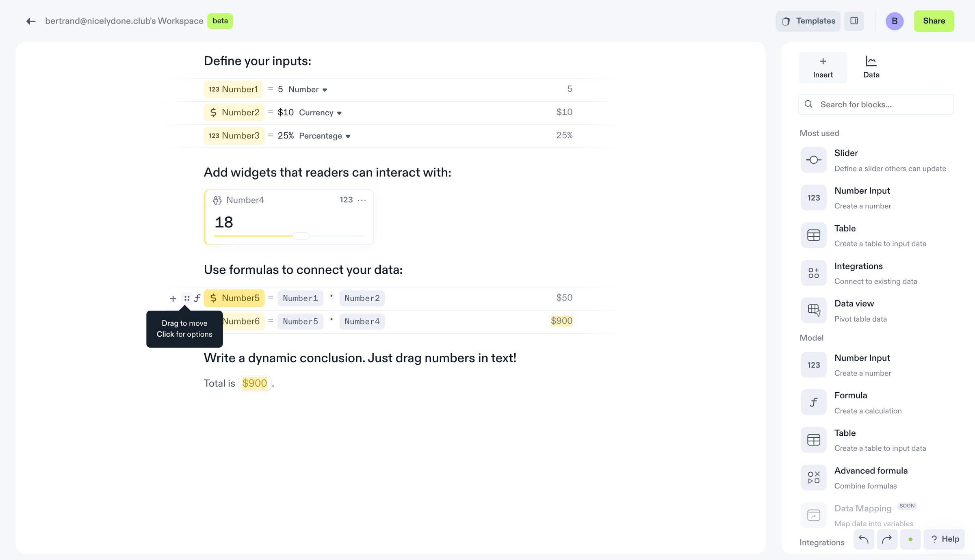Open the user avatar B menu
This screenshot has height=560, width=975.
[x=894, y=21]
